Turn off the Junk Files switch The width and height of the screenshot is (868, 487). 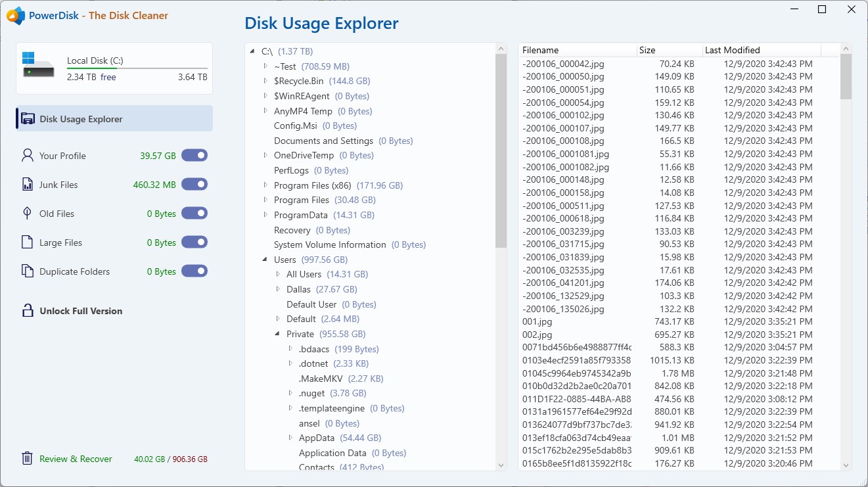[194, 185]
